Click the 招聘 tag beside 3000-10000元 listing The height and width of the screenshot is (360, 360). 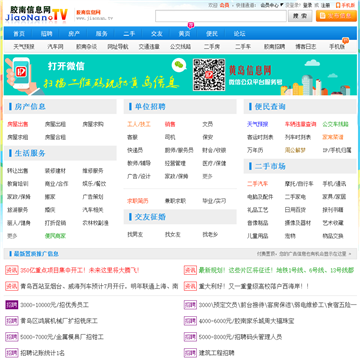tap(12, 305)
